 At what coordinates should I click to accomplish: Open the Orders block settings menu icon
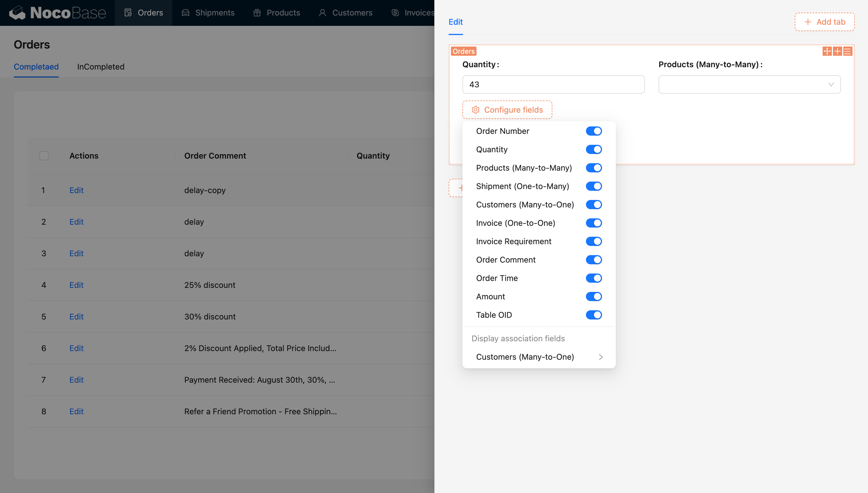(x=847, y=51)
